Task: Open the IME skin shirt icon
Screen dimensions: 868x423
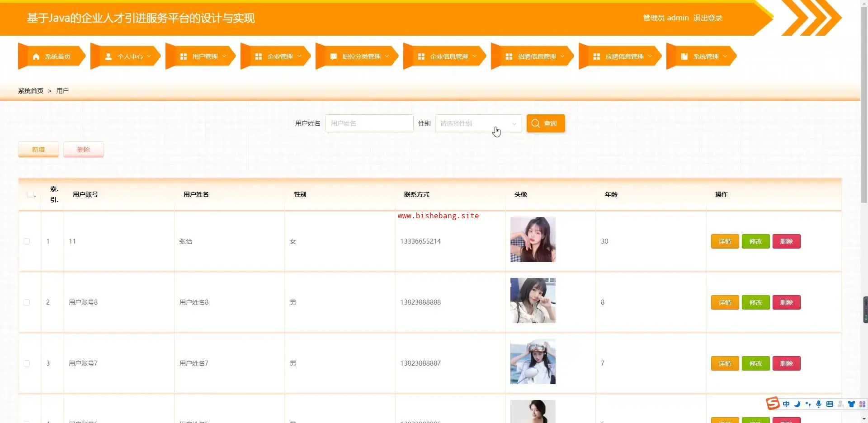Action: [x=851, y=404]
